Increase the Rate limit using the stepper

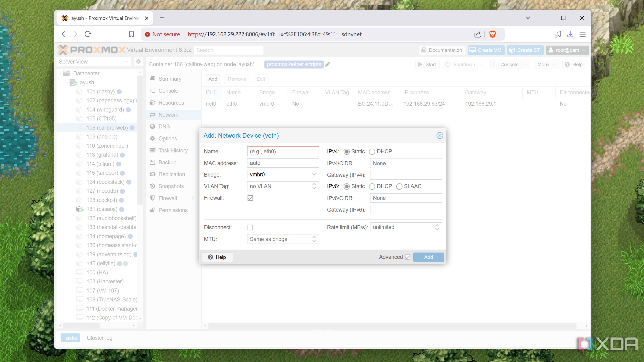tap(437, 225)
